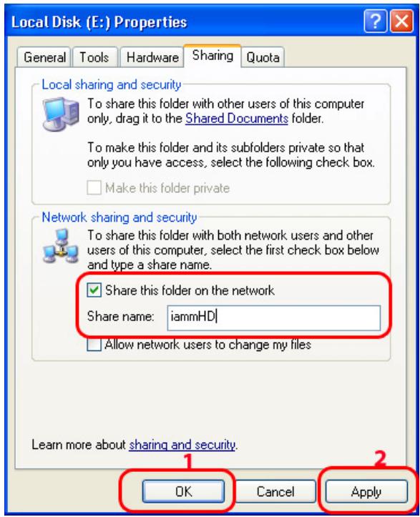The image size is (420, 517).
Task: Follow the sharing and security link
Action: pos(182,445)
